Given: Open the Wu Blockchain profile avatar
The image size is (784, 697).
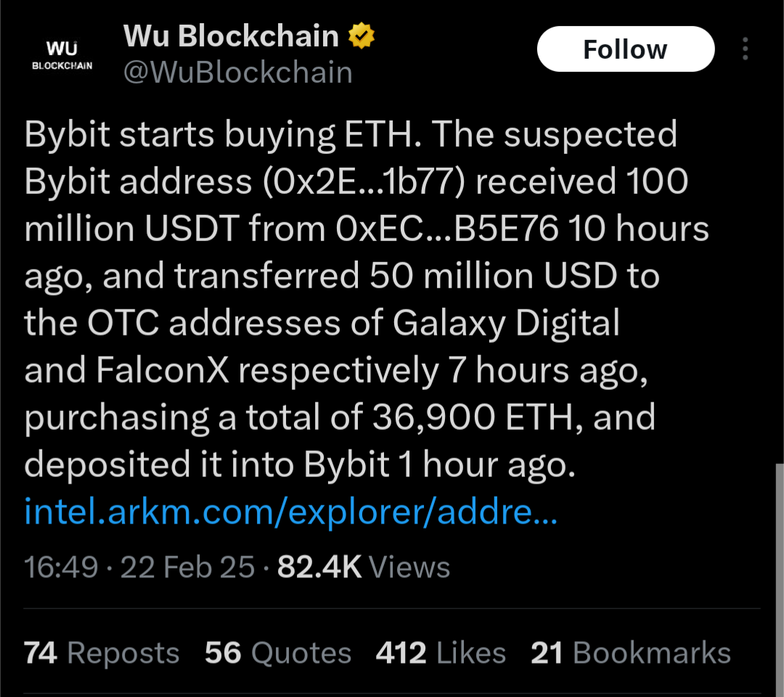Looking at the screenshot, I should pos(62,54).
